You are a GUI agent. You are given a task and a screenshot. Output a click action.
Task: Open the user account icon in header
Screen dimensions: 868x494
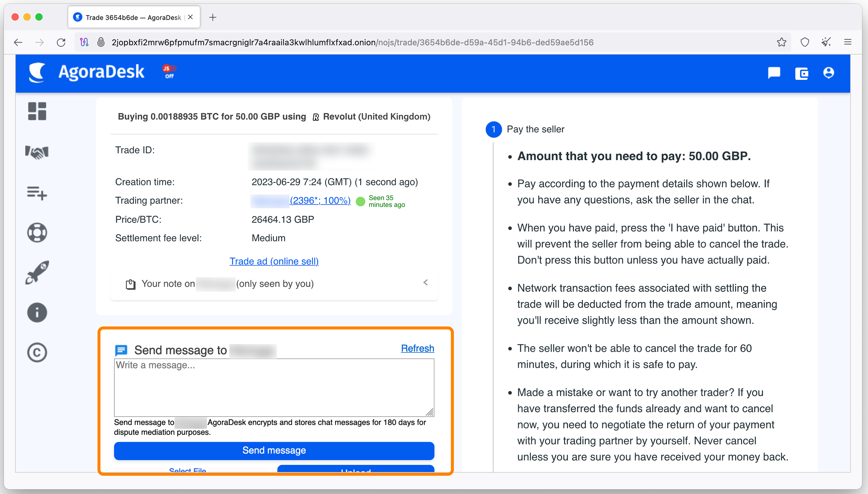pos(829,73)
